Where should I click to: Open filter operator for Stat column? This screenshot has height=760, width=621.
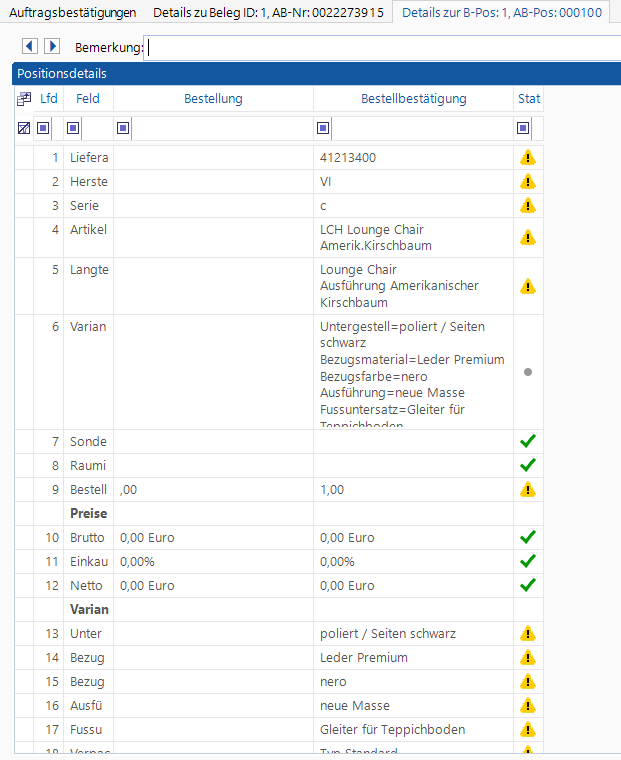tap(523, 128)
